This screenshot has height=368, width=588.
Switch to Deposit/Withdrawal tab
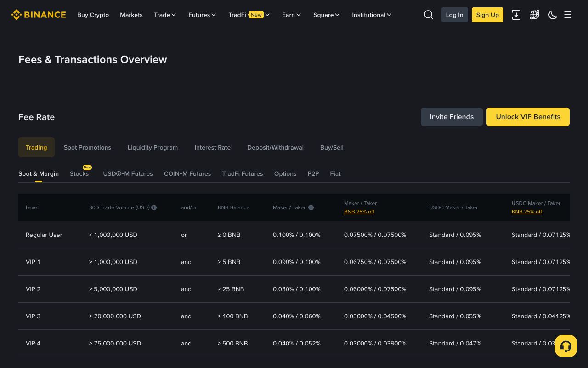click(275, 147)
